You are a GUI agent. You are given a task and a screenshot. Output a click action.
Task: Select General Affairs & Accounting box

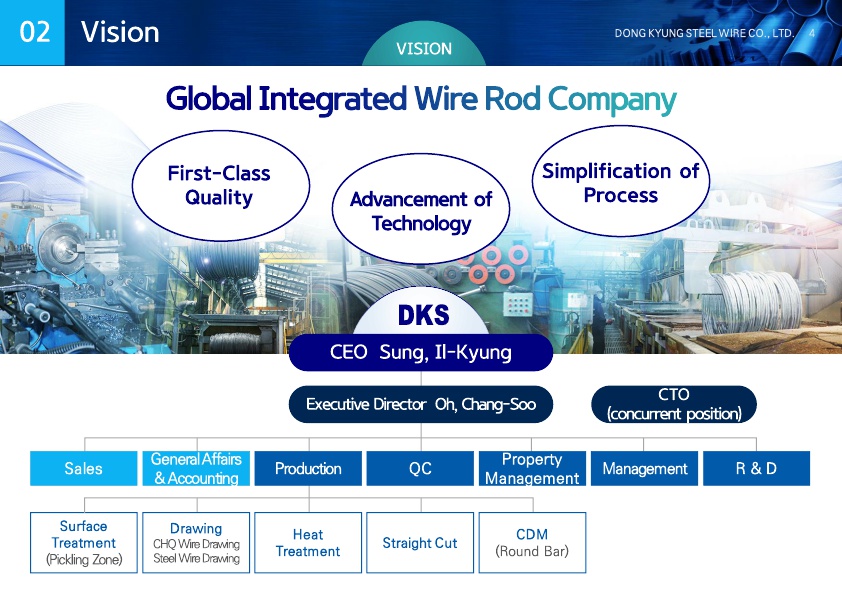coord(196,468)
